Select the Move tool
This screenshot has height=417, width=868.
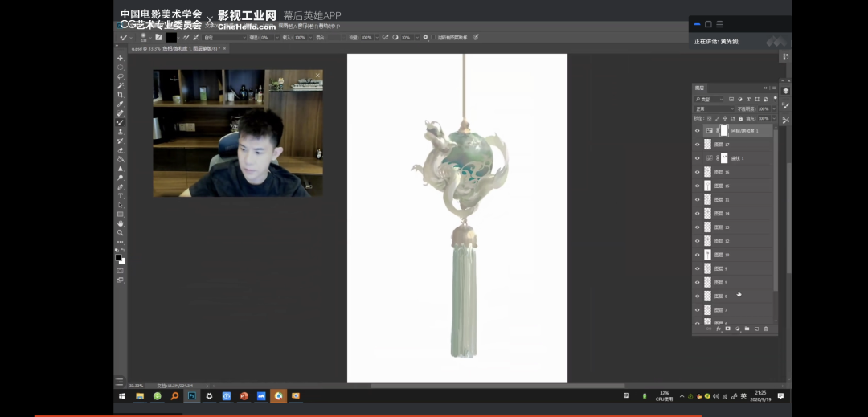click(121, 59)
